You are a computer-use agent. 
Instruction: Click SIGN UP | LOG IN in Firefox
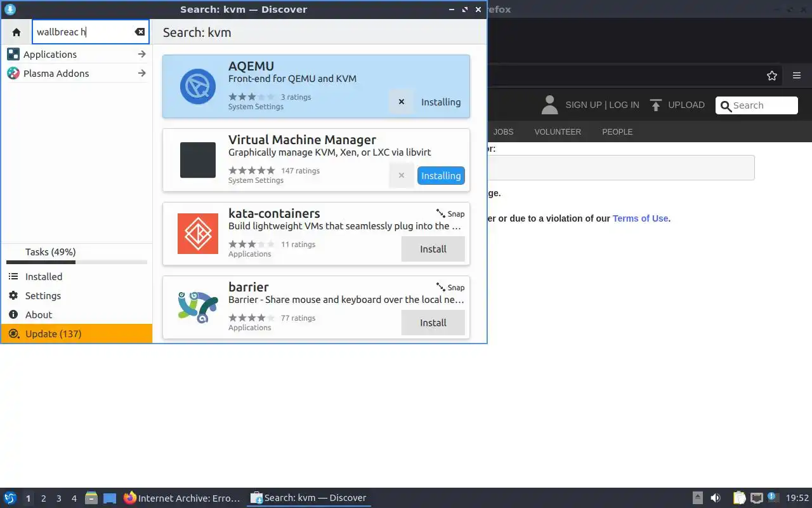602,105
